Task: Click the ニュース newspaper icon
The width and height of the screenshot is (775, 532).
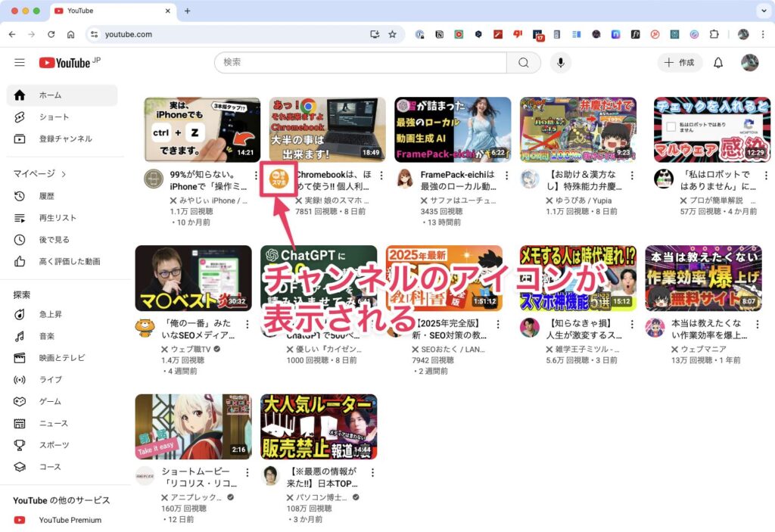Action: [19, 423]
